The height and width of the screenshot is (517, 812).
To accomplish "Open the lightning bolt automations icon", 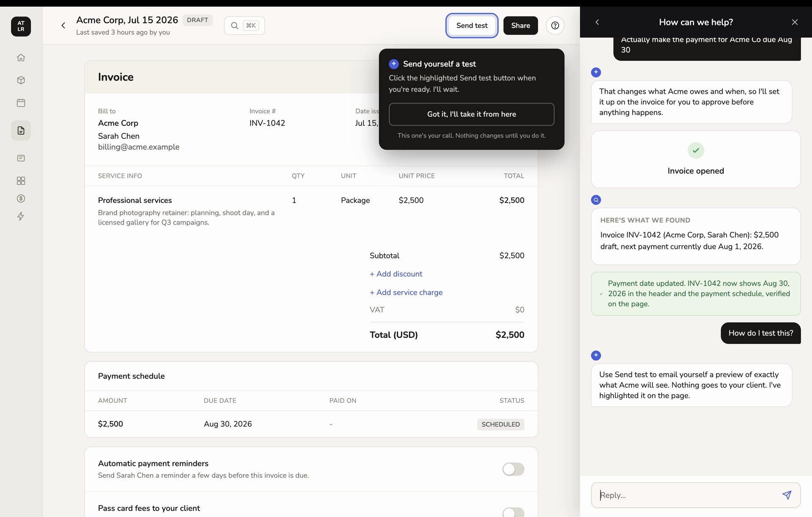I will [21, 216].
